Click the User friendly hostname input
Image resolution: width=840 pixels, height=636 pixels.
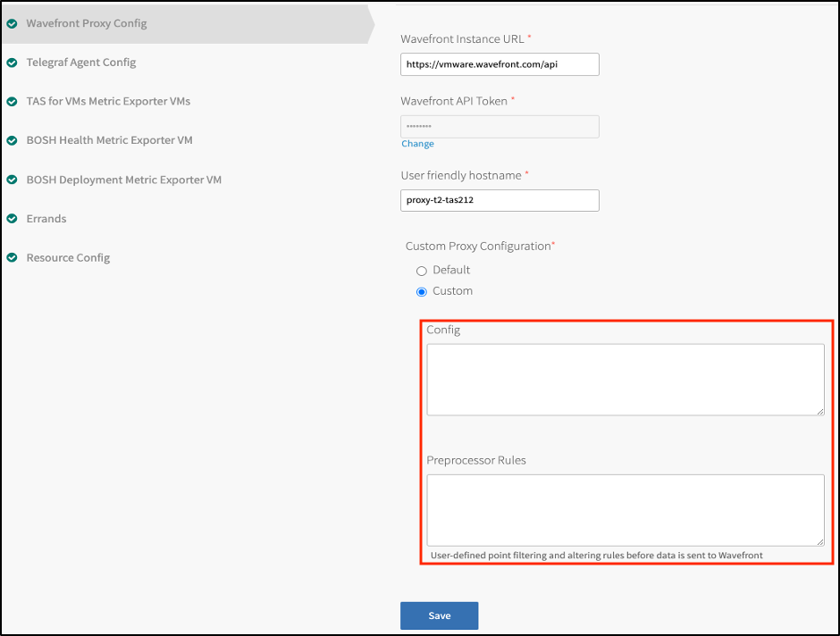tap(500, 200)
